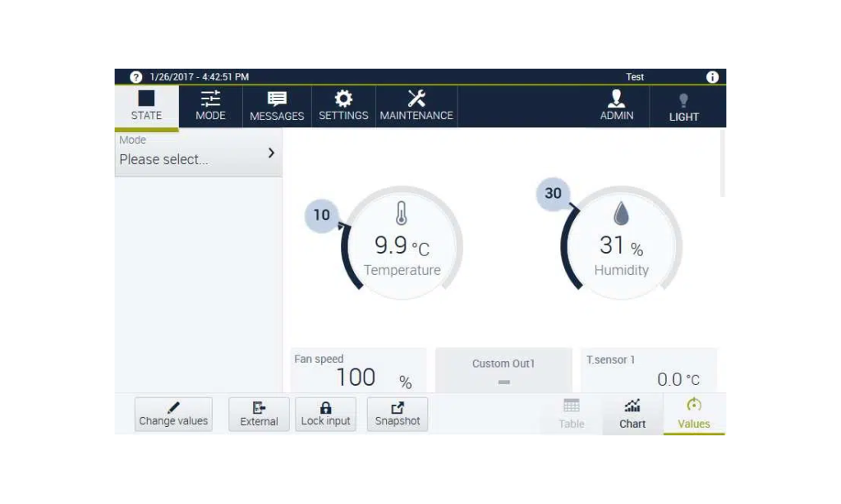Open the MESSAGES tab
Image resolution: width=841 pixels, height=504 pixels.
click(277, 106)
